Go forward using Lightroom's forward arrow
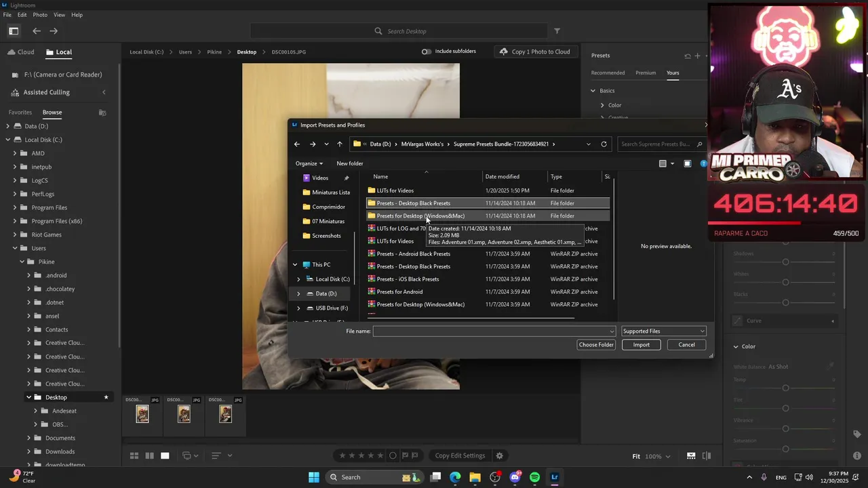The image size is (868, 488). pyautogui.click(x=54, y=30)
